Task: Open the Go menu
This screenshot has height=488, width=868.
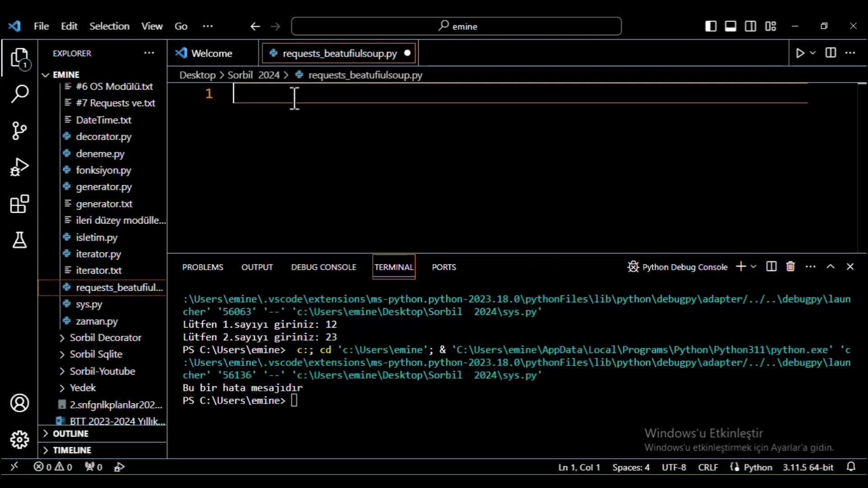Action: pos(181,26)
